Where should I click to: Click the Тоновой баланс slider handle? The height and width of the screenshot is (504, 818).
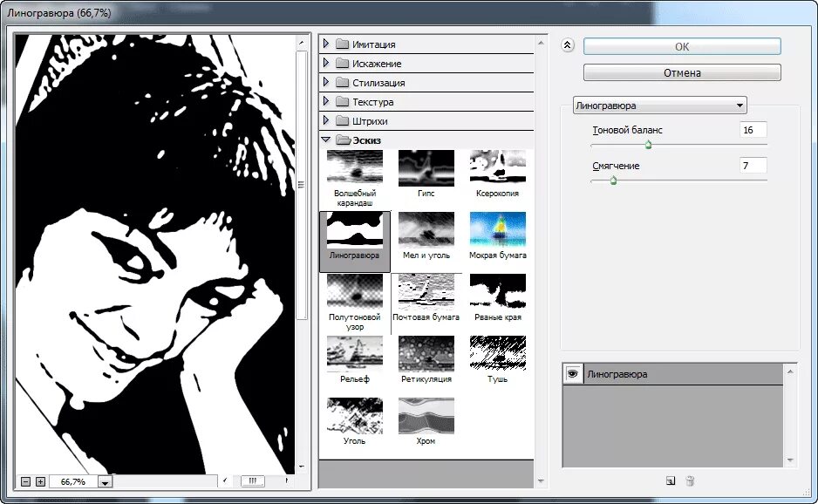(648, 145)
